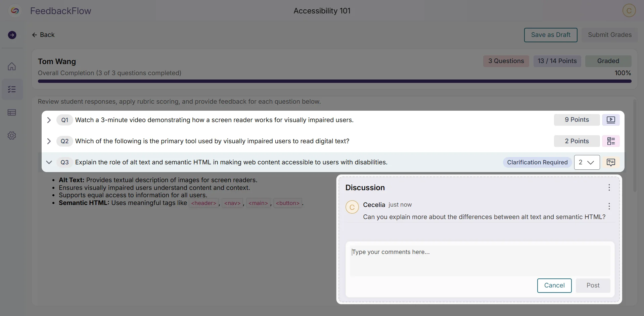Open the Q3 points dropdown
This screenshot has height=316, width=644.
pyautogui.click(x=587, y=162)
